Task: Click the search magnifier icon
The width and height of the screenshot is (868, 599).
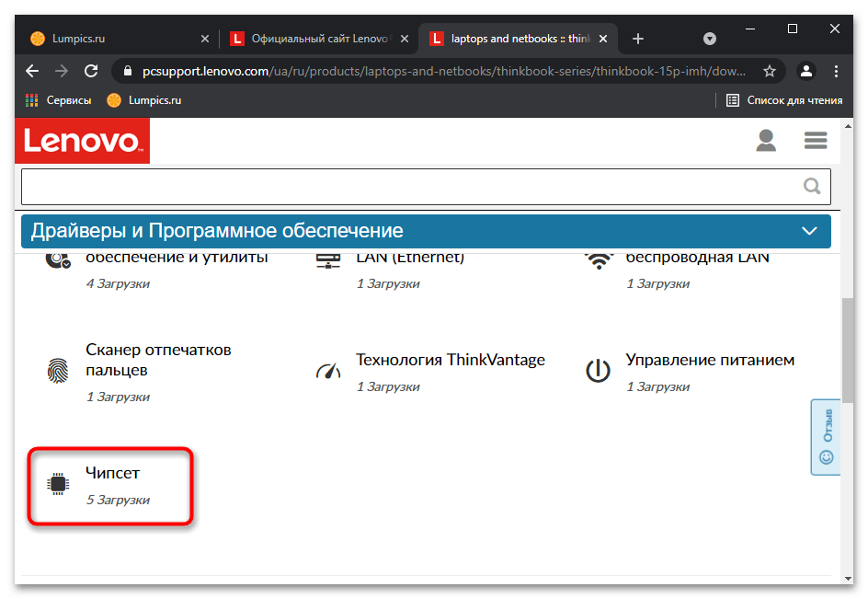Action: (812, 186)
